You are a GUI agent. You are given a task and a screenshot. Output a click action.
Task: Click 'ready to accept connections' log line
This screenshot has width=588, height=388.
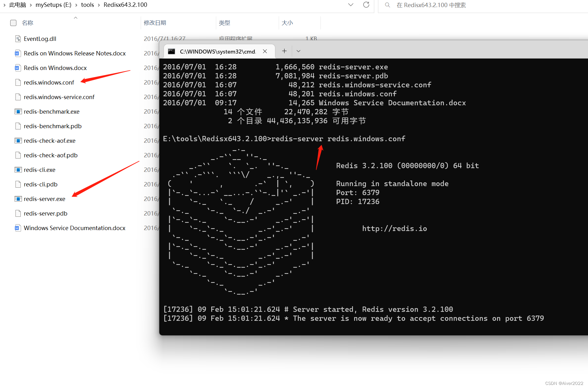point(353,318)
